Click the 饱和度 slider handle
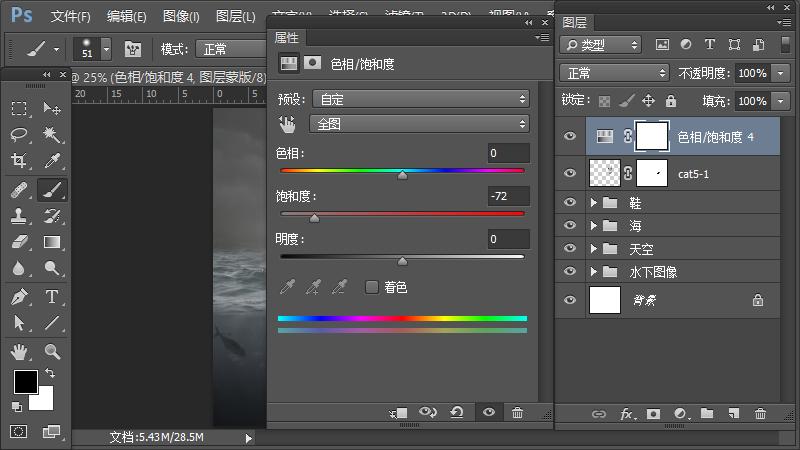The height and width of the screenshot is (450, 800). [x=314, y=218]
